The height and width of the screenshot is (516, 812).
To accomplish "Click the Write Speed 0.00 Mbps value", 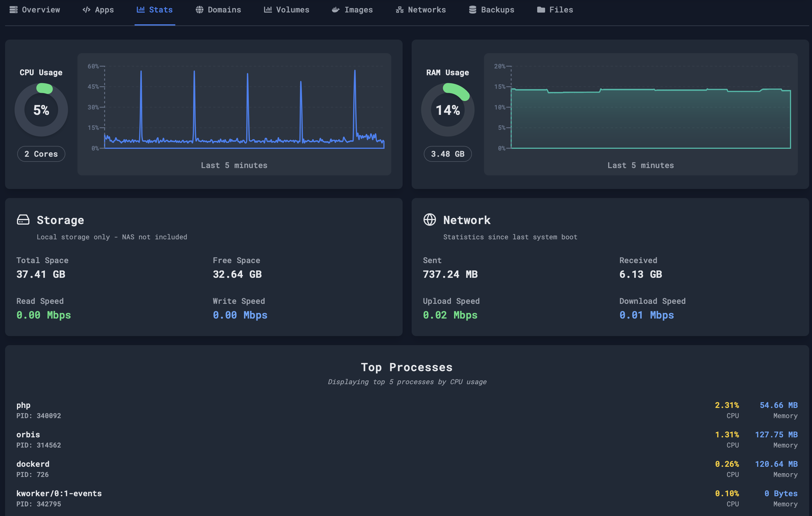I will [x=240, y=315].
